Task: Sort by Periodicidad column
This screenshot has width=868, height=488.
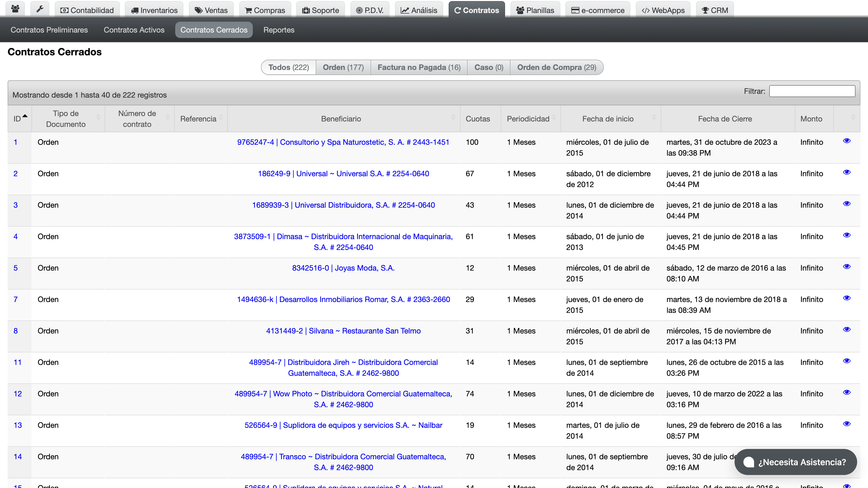Action: click(531, 118)
